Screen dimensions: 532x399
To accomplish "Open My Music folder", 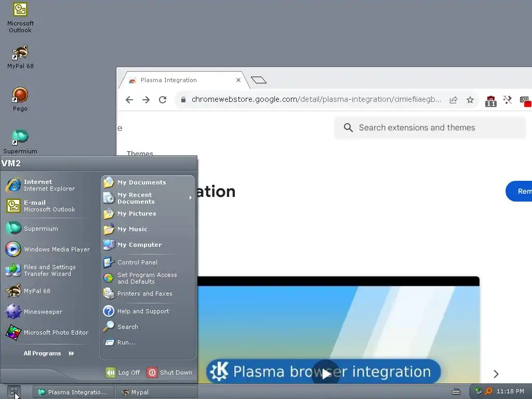I will point(148,229).
